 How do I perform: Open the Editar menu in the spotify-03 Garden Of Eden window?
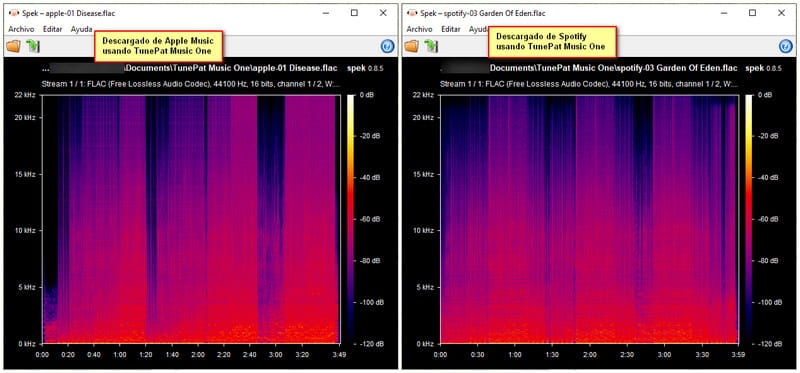pos(451,29)
